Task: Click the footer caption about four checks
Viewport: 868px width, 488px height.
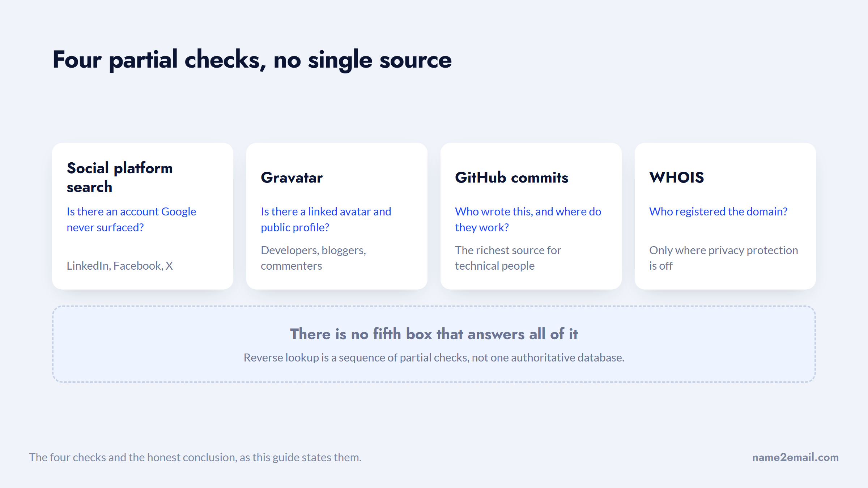Action: pyautogui.click(x=195, y=457)
